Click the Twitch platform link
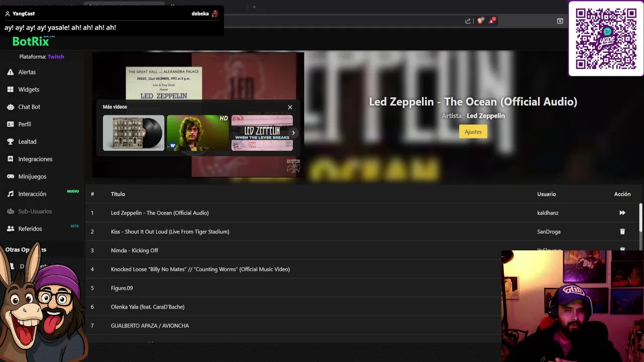This screenshot has height=362, width=644. (56, 57)
